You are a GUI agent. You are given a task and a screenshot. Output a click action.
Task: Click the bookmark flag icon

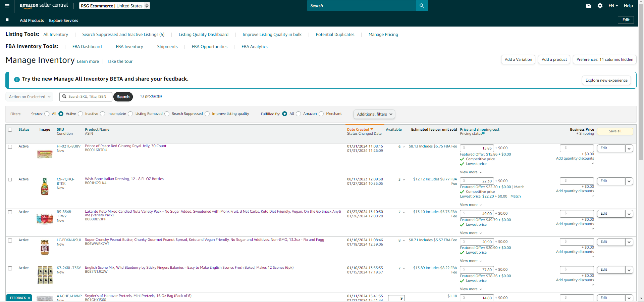(x=7, y=20)
